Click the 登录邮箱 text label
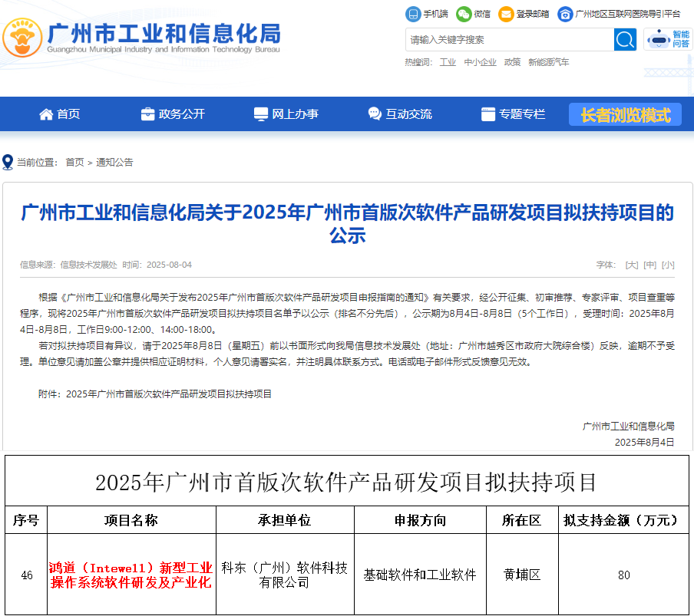Screen dimensions: 694x616 click(533, 14)
